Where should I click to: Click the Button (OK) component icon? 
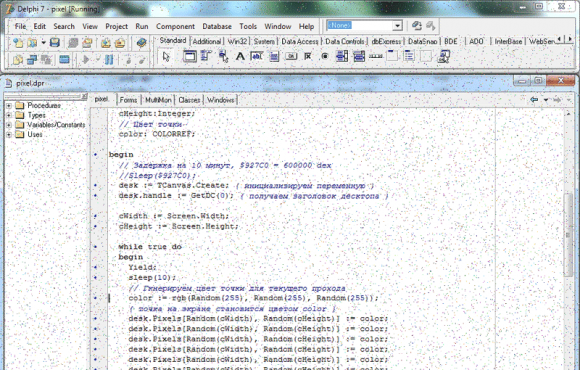pyautogui.click(x=291, y=57)
